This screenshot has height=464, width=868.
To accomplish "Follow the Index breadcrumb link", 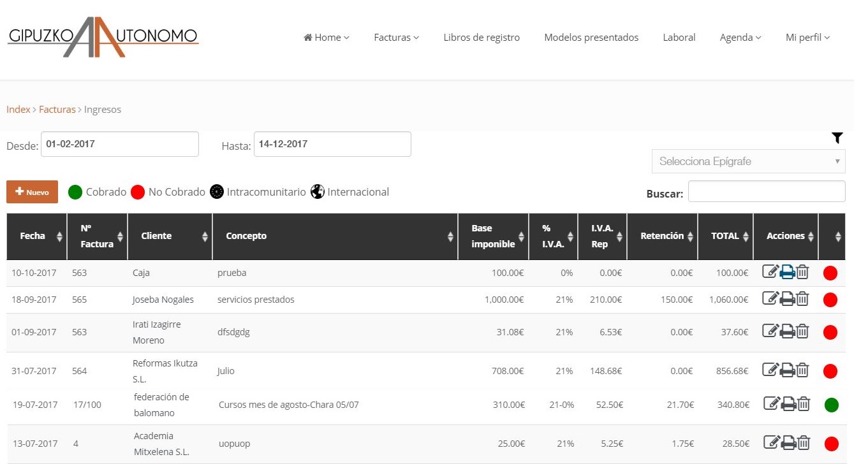I will [18, 110].
